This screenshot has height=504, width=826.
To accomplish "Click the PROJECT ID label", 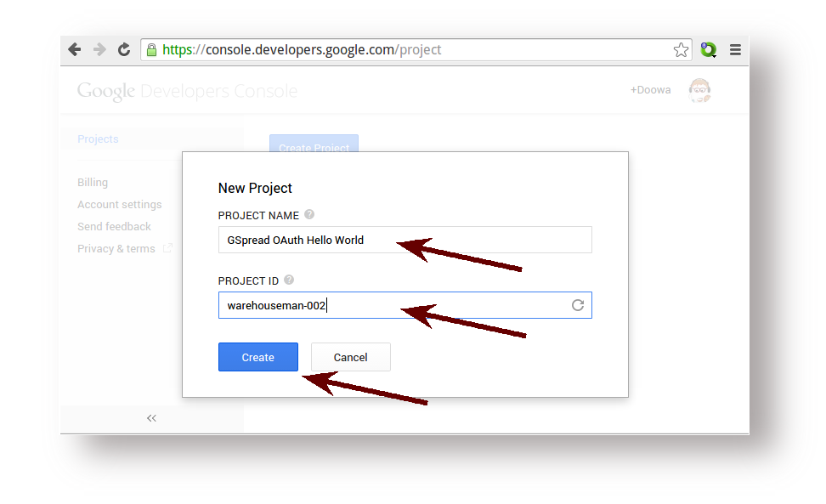I will [249, 280].
